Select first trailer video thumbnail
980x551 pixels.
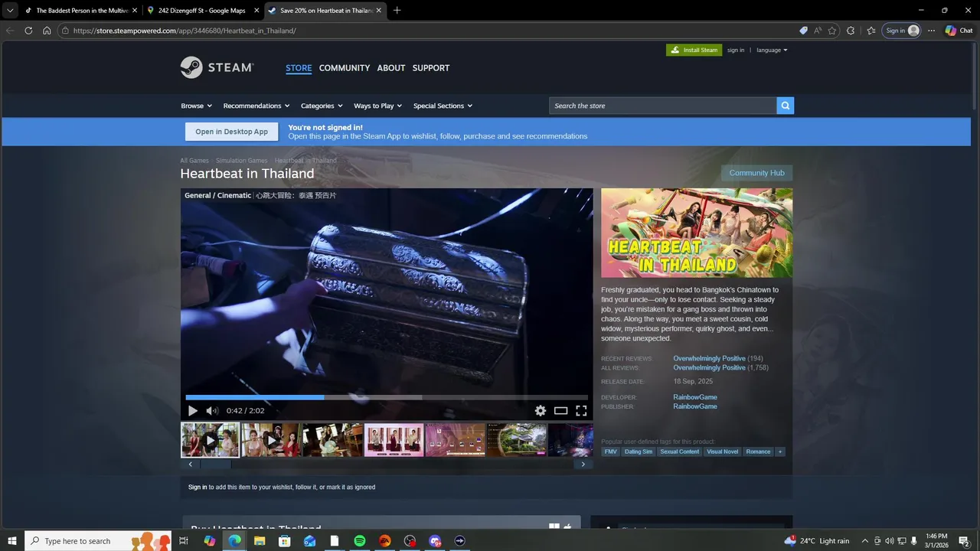click(x=211, y=440)
